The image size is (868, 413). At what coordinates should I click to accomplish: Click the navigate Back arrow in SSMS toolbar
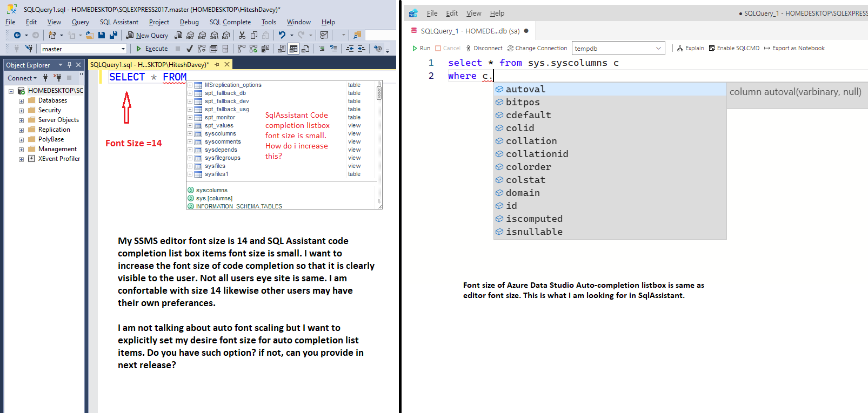pyautogui.click(x=17, y=35)
